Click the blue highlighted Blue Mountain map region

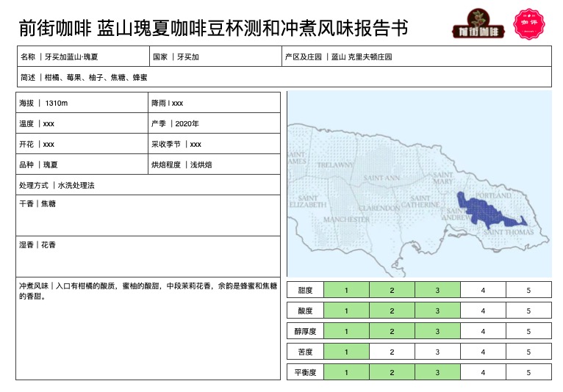point(487,210)
